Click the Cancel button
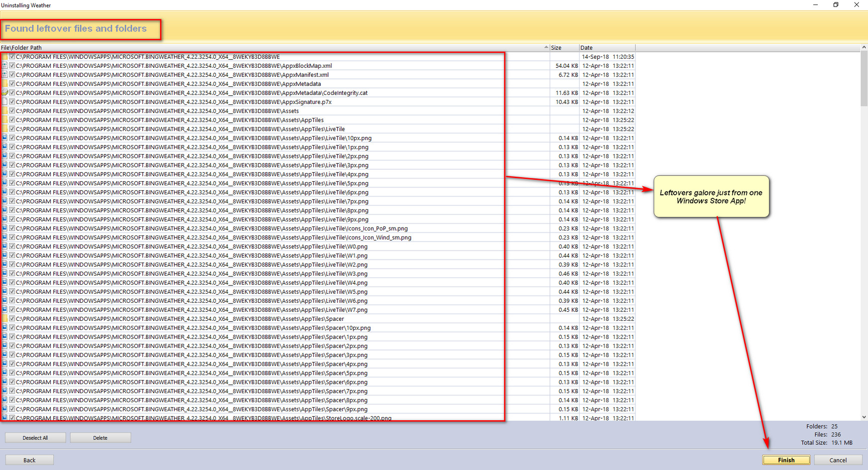Screen dimensions: 868x470 pyautogui.click(x=838, y=460)
